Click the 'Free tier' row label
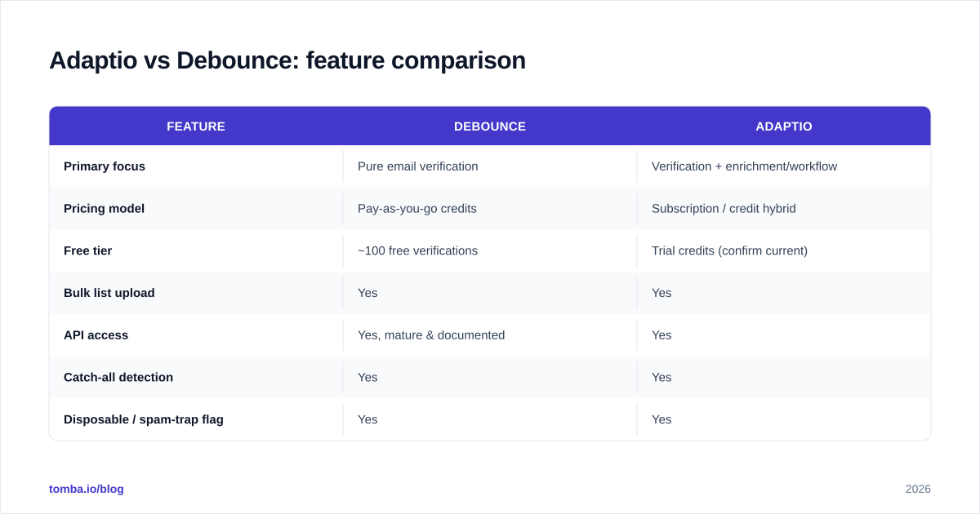Screen dimensions: 980x514 tap(87, 250)
